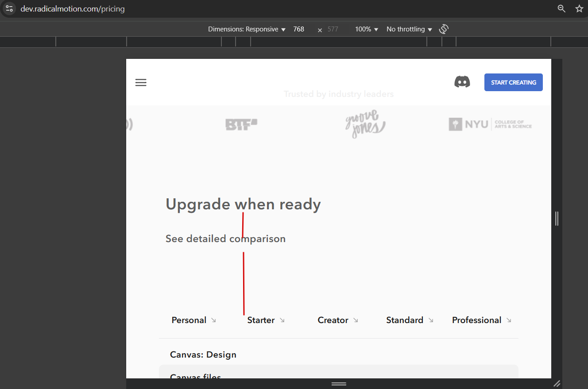Viewport: 588px width, 389px height.
Task: Select the Starter plan column header
Action: (261, 320)
